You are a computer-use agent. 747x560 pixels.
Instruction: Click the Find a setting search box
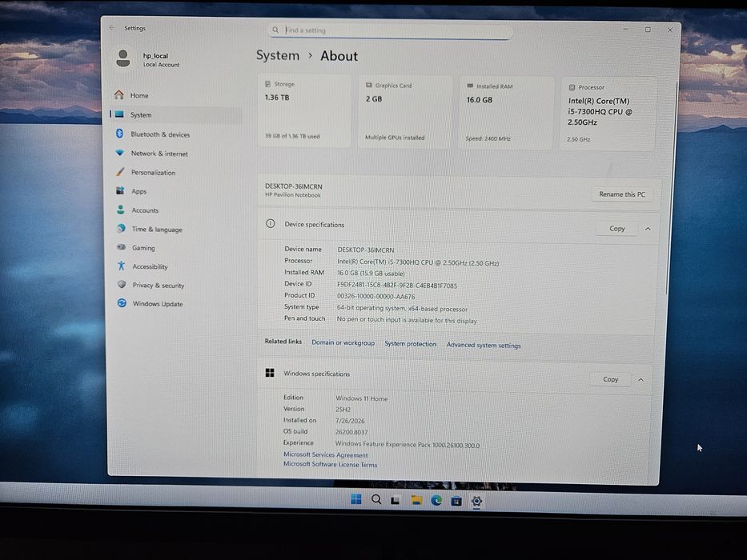coord(390,30)
